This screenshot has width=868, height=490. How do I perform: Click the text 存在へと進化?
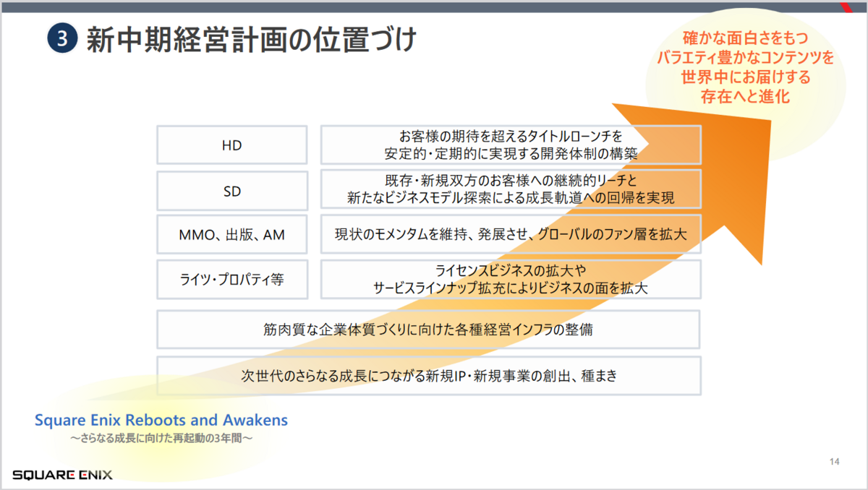click(x=745, y=96)
